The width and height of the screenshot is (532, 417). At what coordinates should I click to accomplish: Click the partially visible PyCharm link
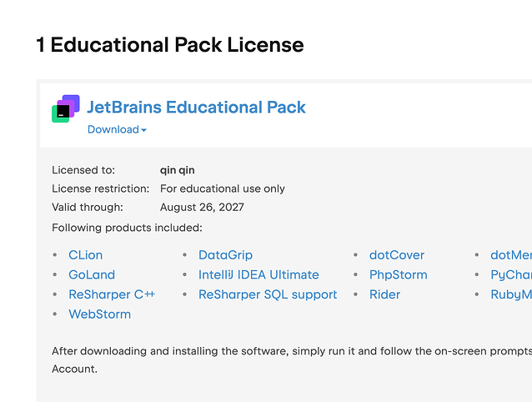pyautogui.click(x=511, y=275)
